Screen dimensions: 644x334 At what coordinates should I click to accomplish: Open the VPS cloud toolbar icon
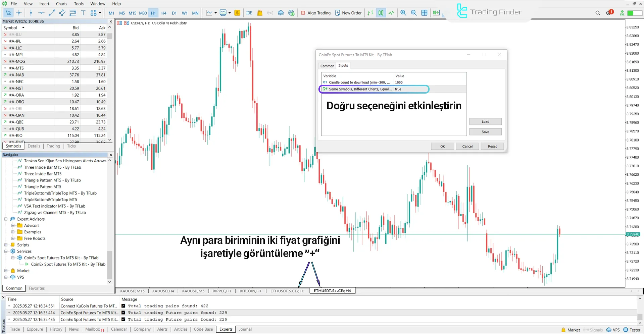pos(281,13)
